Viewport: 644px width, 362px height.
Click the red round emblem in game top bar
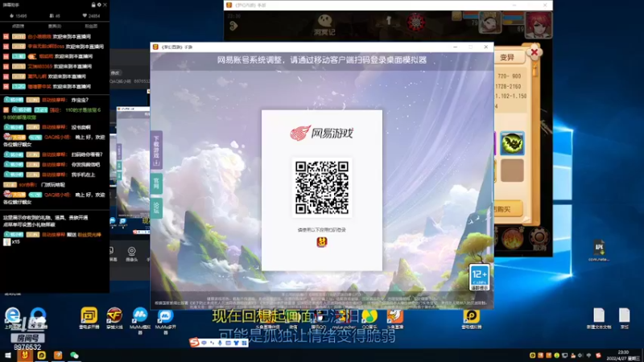click(x=416, y=22)
